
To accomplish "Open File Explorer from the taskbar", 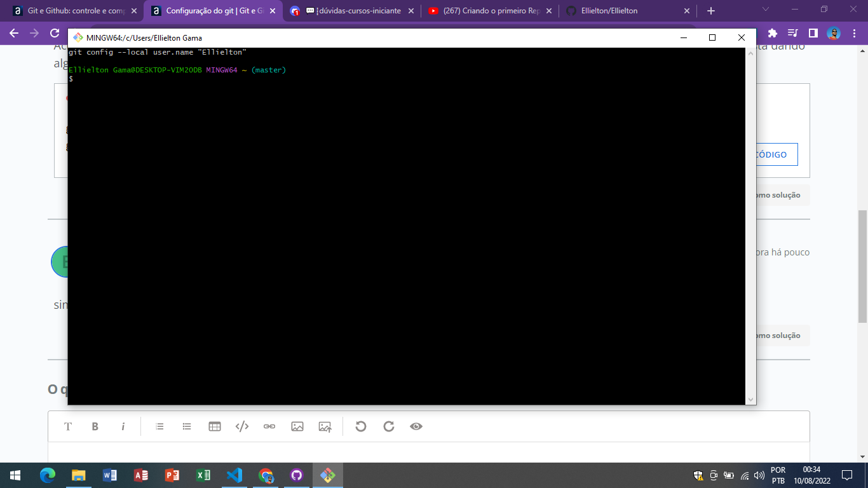I will pyautogui.click(x=79, y=475).
